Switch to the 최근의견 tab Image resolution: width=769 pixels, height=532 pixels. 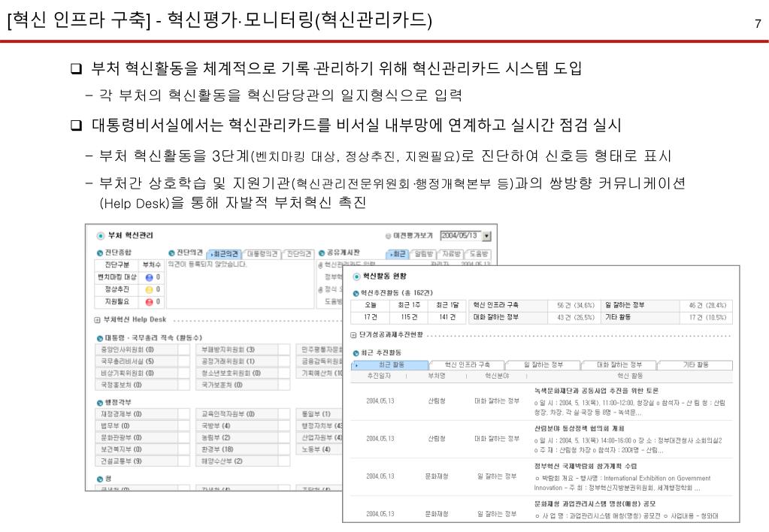pos(225,253)
